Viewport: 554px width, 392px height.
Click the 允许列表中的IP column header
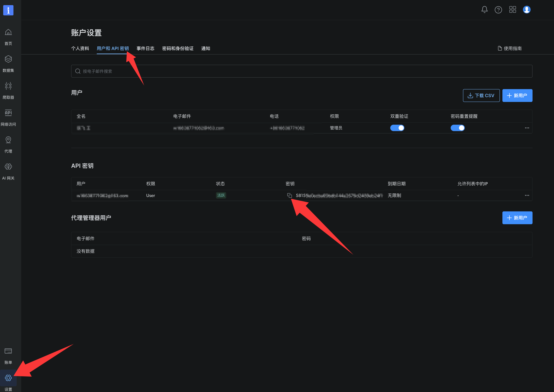point(472,184)
